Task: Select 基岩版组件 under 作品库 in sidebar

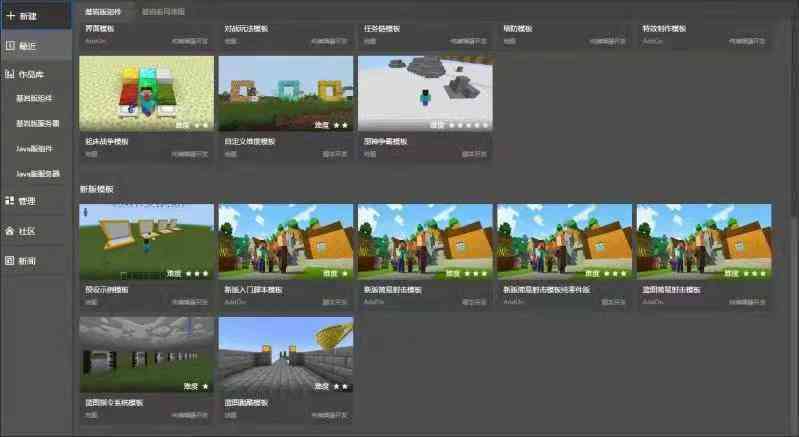Action: tap(34, 98)
